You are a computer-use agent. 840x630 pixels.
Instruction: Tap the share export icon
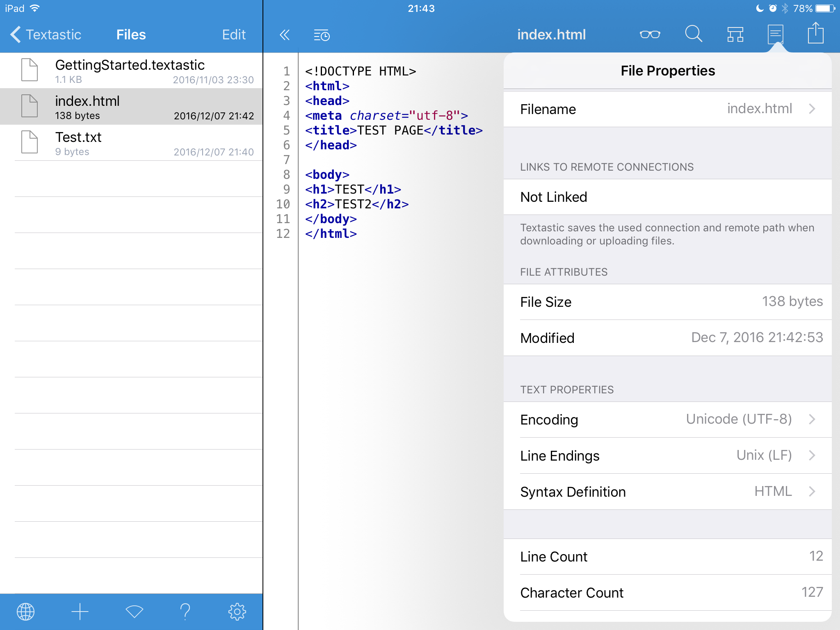coord(815,33)
